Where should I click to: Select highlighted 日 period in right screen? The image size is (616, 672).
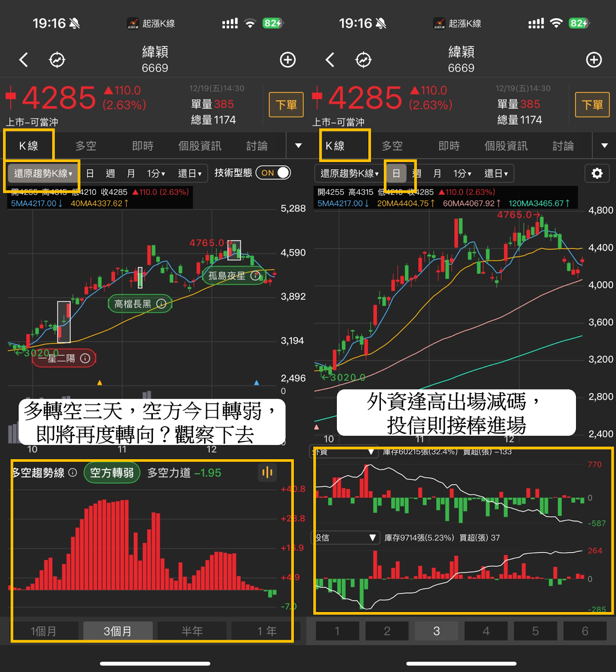pyautogui.click(x=396, y=173)
